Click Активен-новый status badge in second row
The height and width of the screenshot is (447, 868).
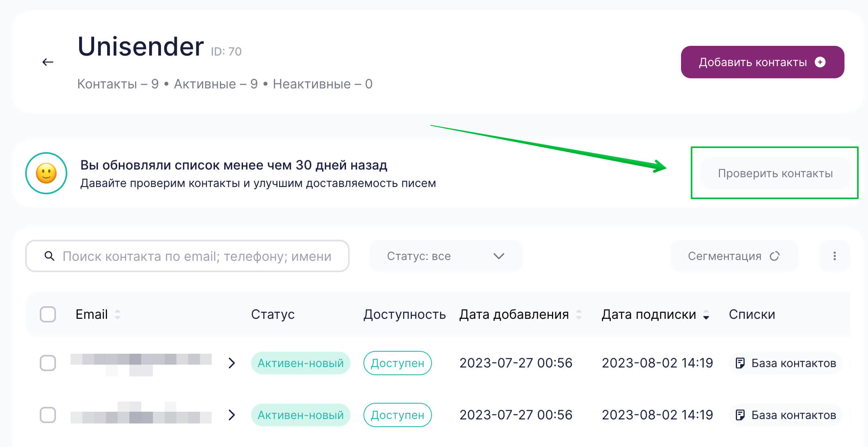tap(301, 415)
